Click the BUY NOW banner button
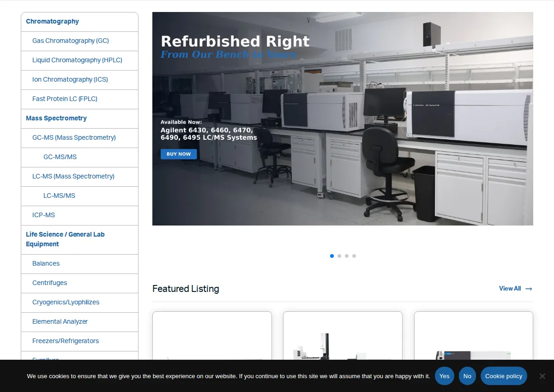Image resolution: width=554 pixels, height=392 pixels. [179, 154]
